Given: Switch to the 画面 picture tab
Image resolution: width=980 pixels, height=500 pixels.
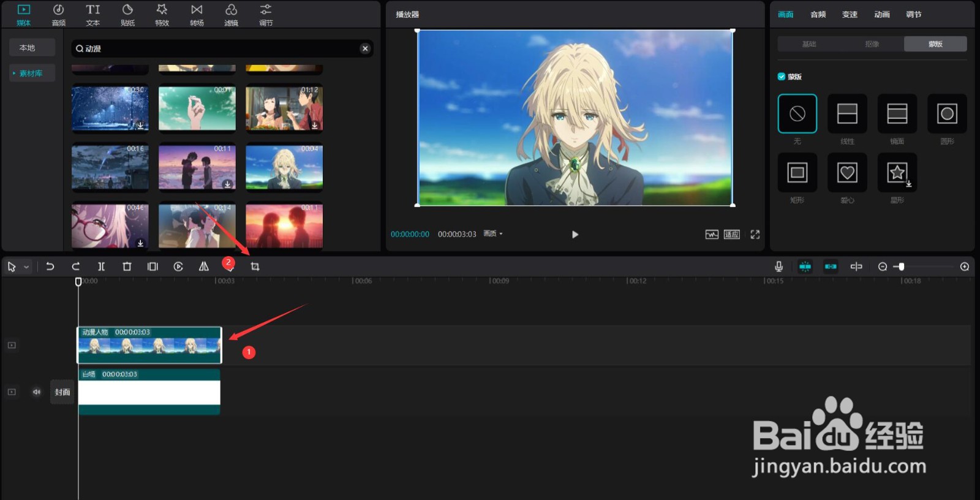Looking at the screenshot, I should tap(786, 14).
